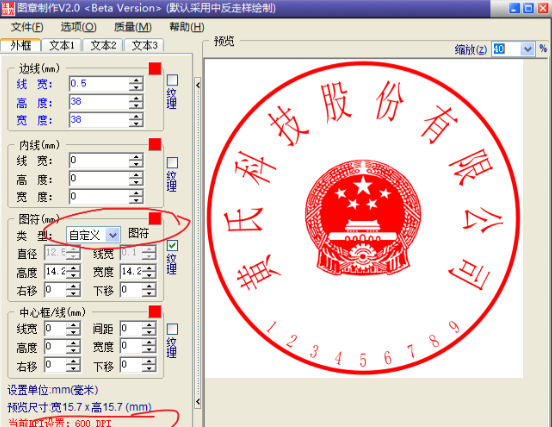Click the 图符 右移 spinner arrows

point(74,290)
